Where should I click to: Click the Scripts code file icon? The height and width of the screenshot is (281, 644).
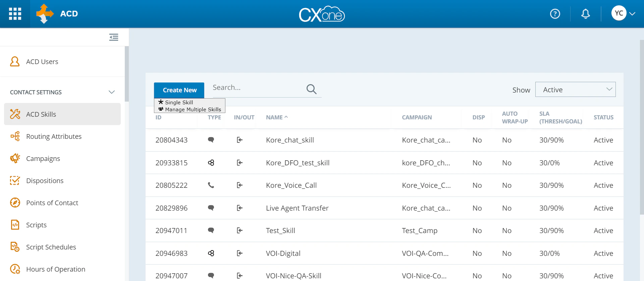click(x=15, y=225)
